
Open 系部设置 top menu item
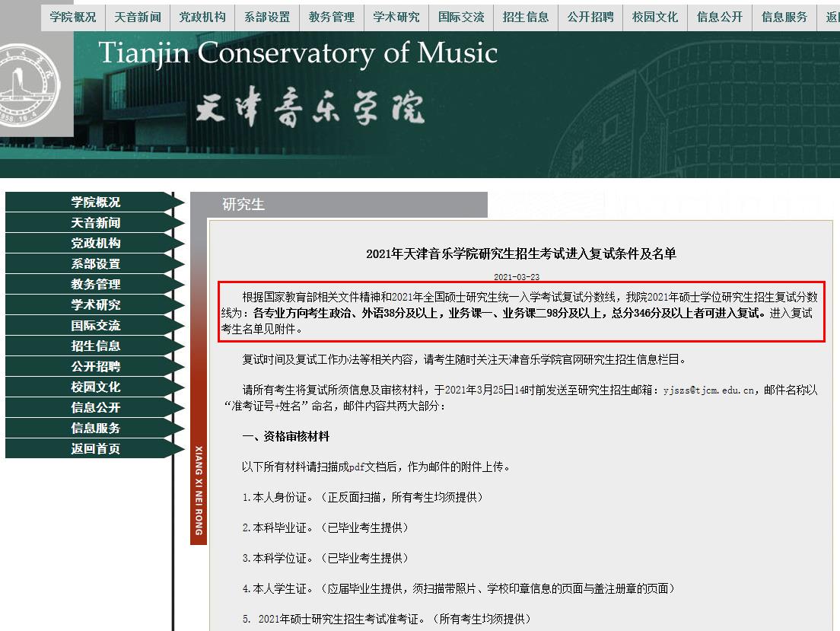tap(267, 17)
